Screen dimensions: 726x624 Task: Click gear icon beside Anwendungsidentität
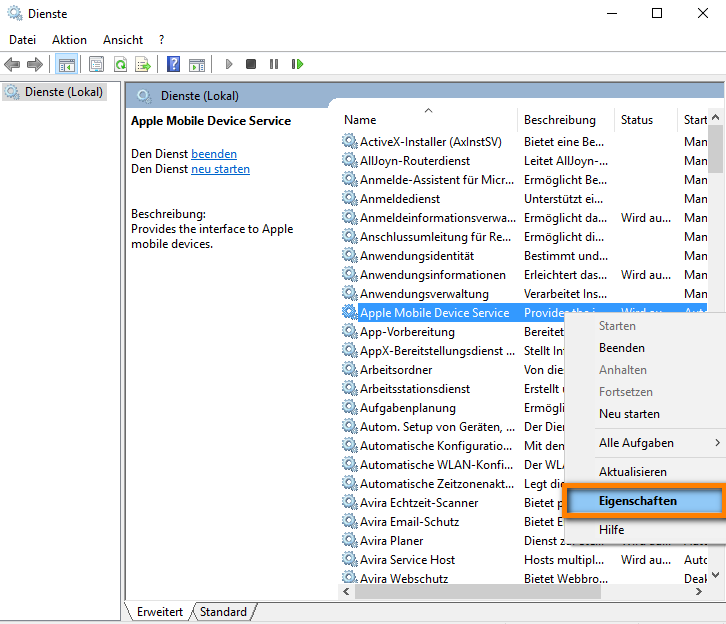[350, 255]
